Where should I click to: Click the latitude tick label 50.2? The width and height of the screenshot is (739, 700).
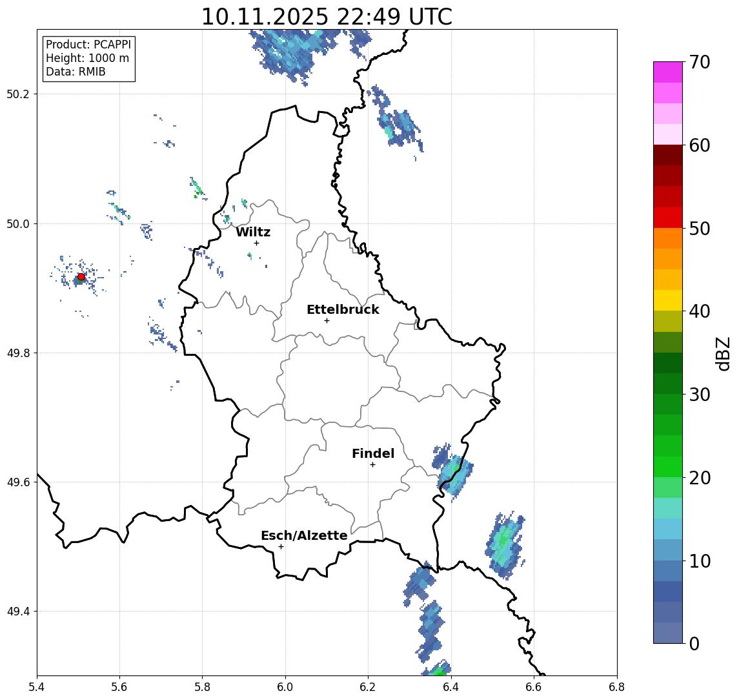pyautogui.click(x=18, y=94)
